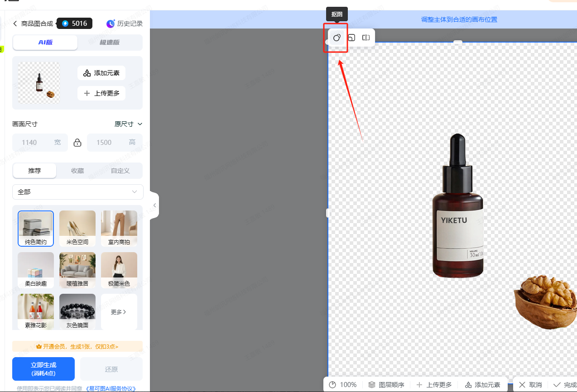Select the 灰色镜面 scene style

[x=77, y=312]
